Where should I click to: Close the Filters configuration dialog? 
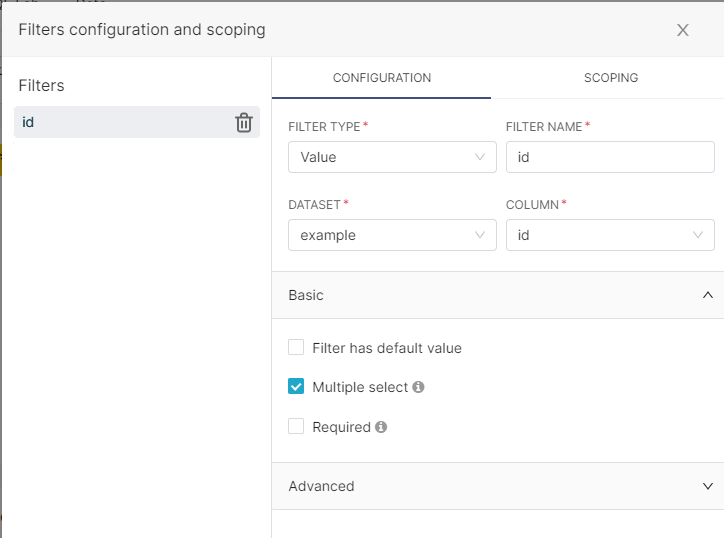click(683, 30)
